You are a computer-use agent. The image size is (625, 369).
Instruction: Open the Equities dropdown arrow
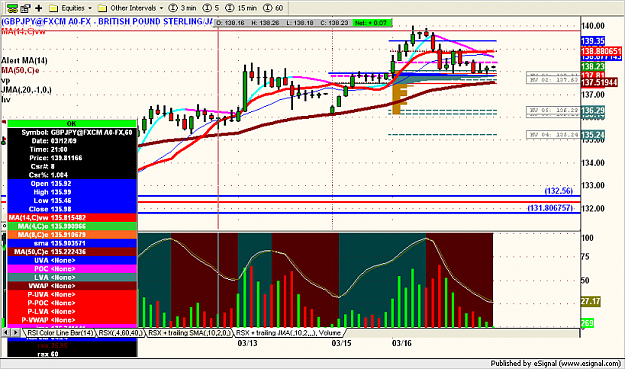[x=90, y=8]
